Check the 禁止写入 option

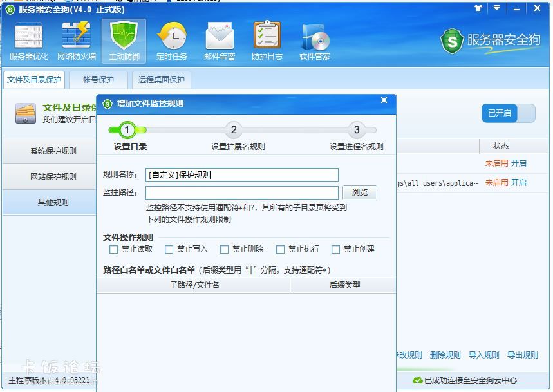[169, 249]
